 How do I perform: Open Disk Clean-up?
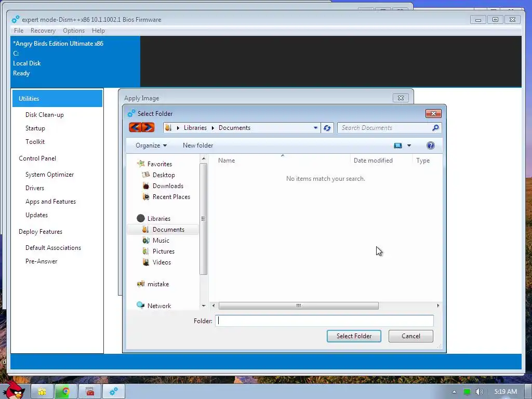45,115
